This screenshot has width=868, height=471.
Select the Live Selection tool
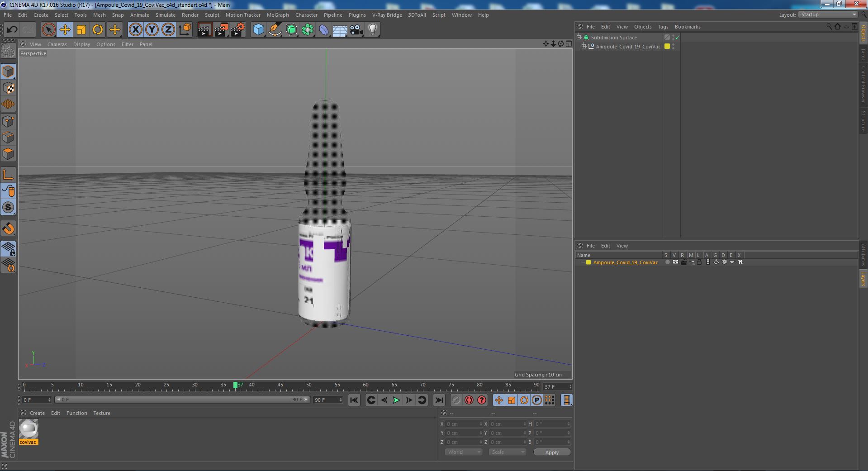(x=48, y=30)
